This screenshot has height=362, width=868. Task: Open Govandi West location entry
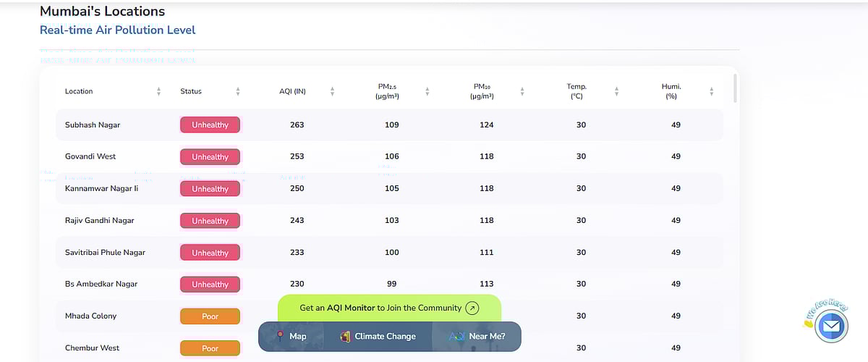point(90,156)
